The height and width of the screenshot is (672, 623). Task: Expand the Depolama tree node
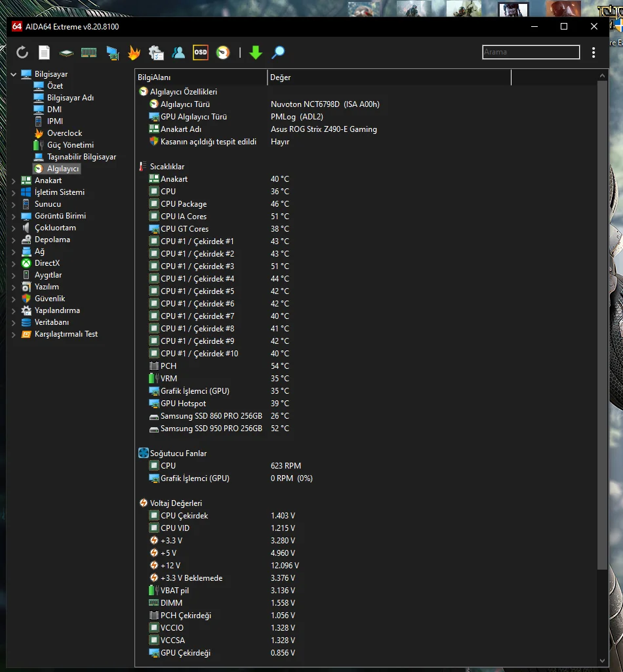point(14,240)
